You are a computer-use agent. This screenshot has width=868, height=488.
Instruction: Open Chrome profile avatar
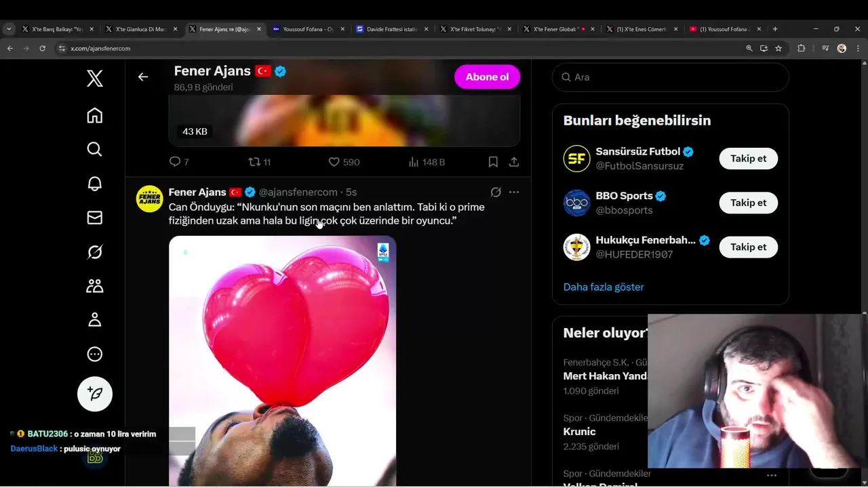click(842, 48)
